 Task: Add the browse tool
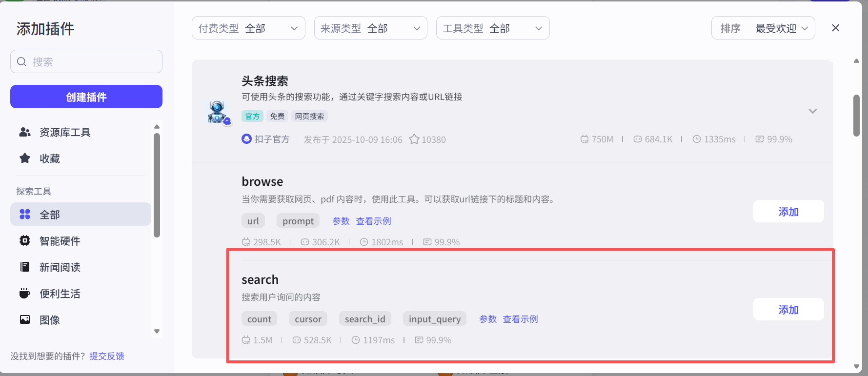(788, 211)
